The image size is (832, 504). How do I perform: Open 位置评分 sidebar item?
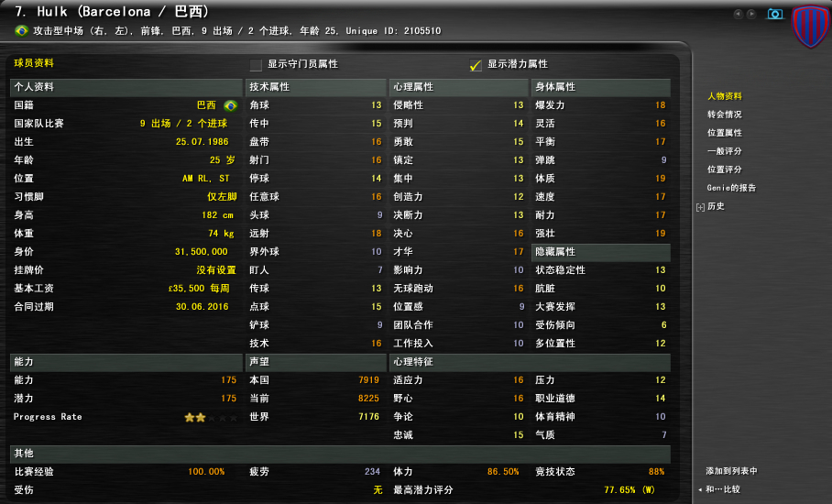[724, 170]
